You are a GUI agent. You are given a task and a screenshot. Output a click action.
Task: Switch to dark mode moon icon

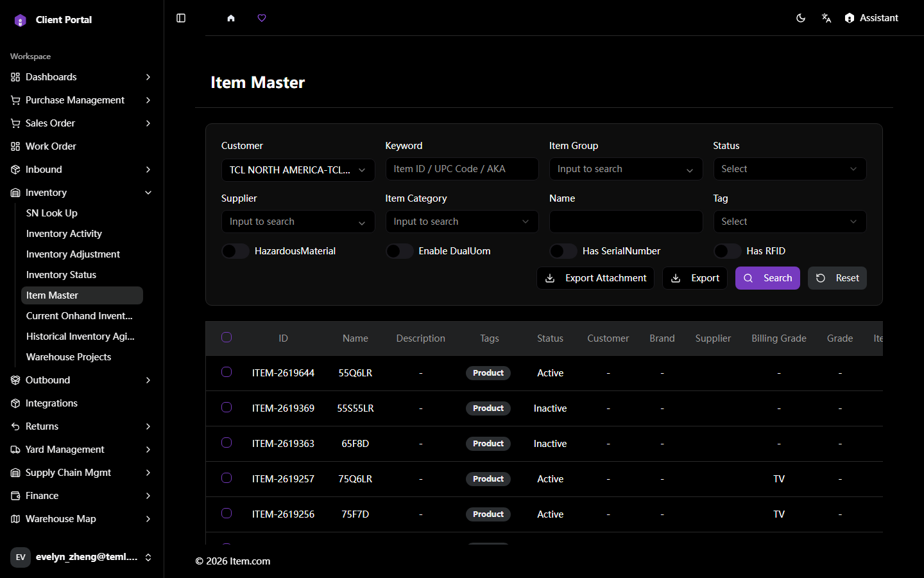coord(801,18)
